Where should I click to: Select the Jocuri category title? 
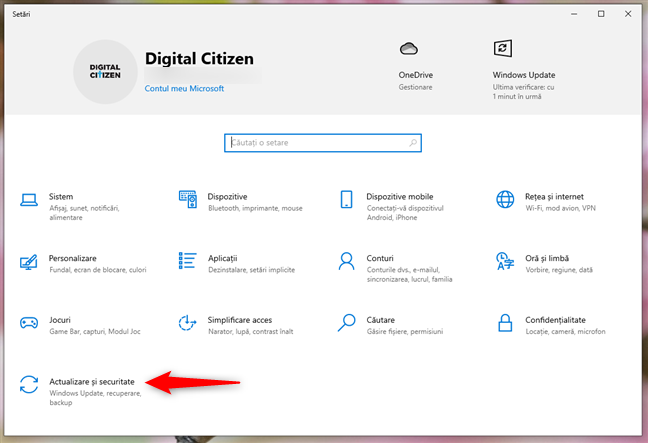(x=60, y=320)
